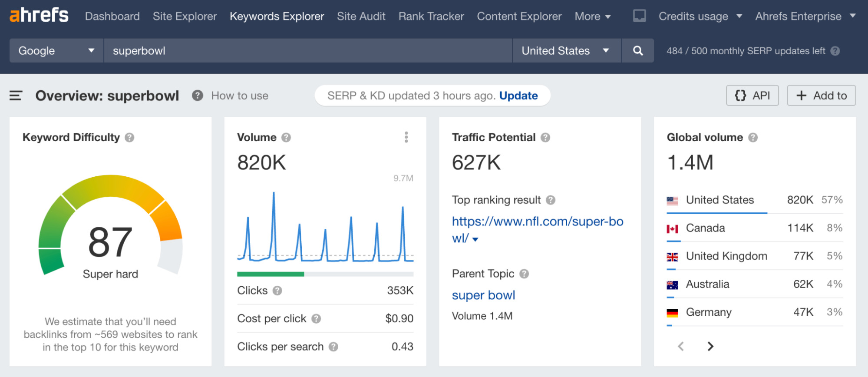Select the United States volume row
This screenshot has height=377, width=868.
tap(755, 200)
